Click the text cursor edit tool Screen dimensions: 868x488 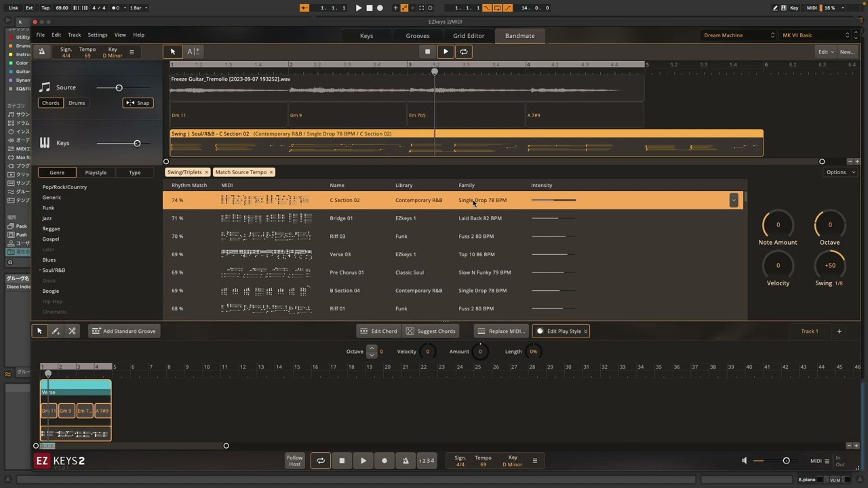point(193,52)
